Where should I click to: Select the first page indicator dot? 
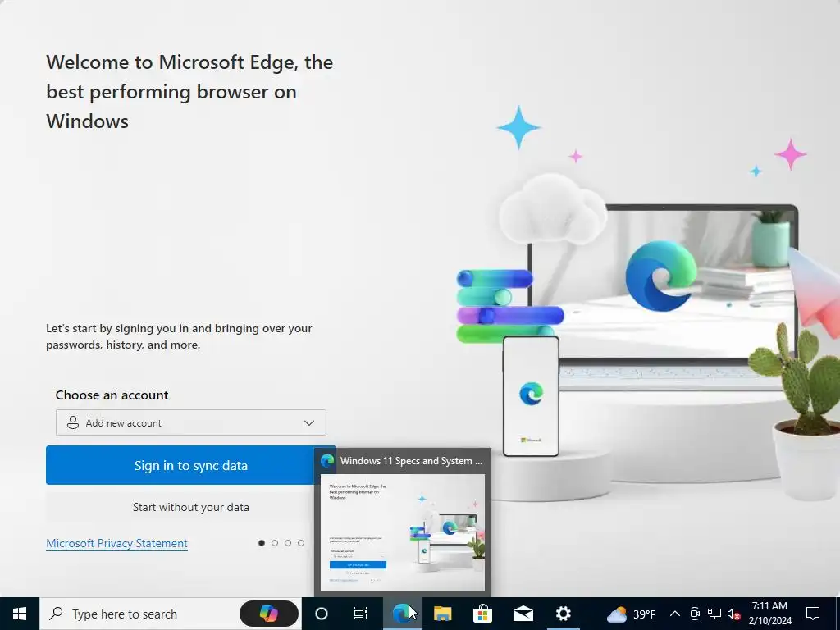click(x=262, y=543)
